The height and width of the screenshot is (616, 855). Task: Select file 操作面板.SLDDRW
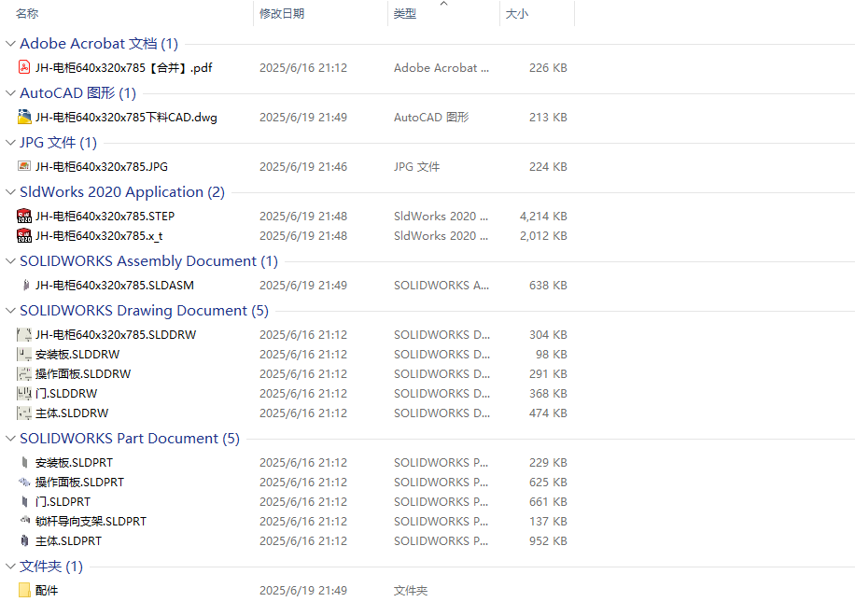(x=83, y=374)
